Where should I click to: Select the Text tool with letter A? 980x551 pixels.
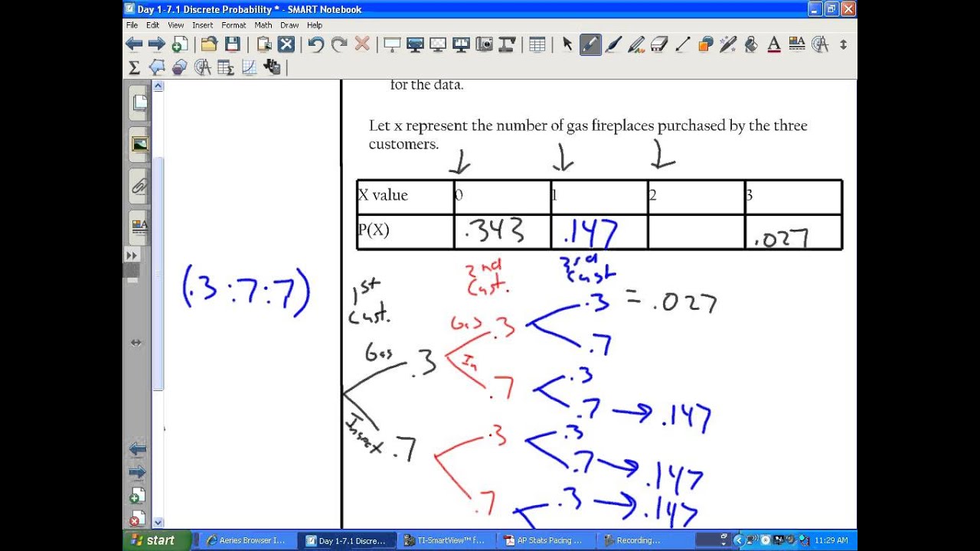point(774,44)
